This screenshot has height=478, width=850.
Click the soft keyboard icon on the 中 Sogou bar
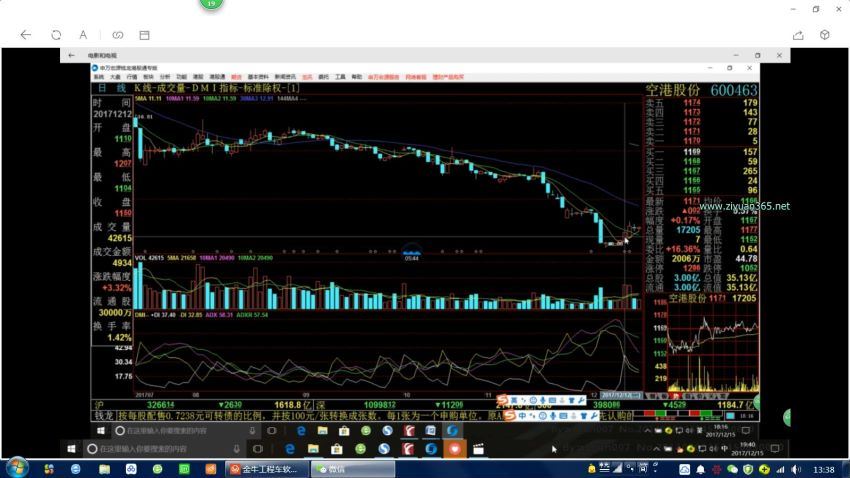pyautogui.click(x=564, y=416)
